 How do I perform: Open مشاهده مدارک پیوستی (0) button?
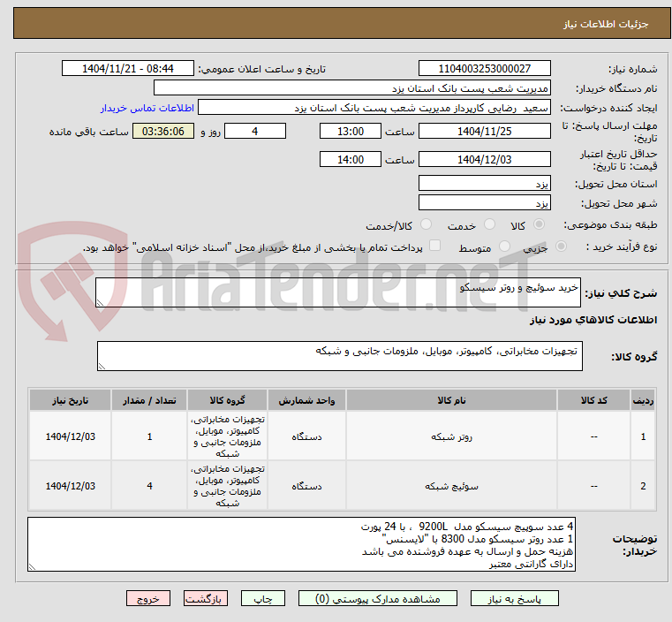click(x=378, y=598)
